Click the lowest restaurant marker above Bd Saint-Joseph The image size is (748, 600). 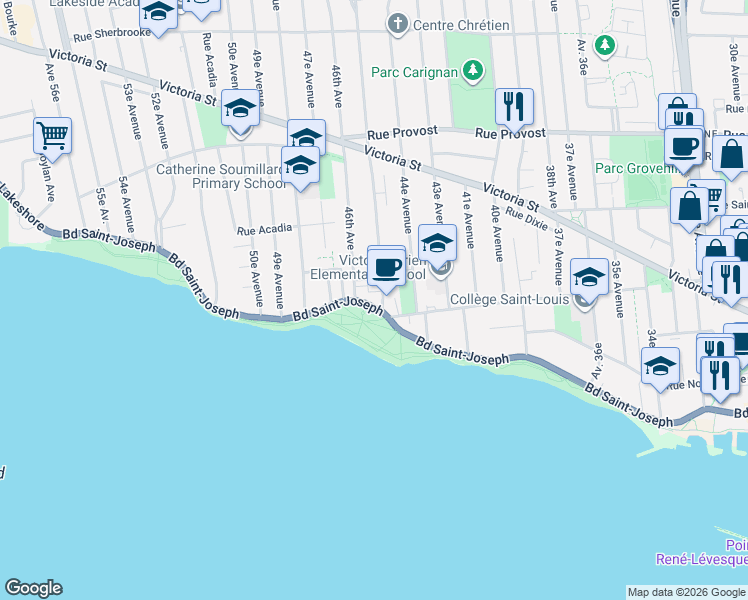click(x=720, y=378)
